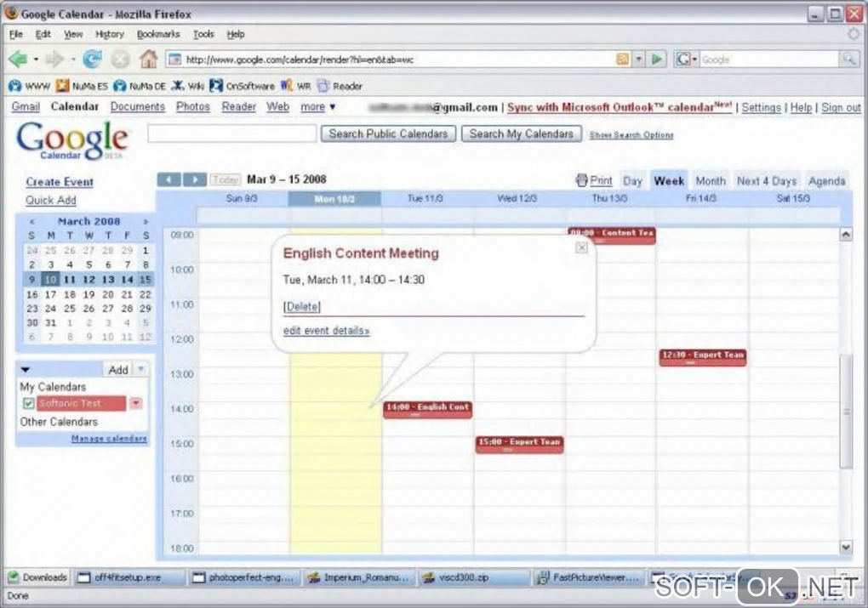The width and height of the screenshot is (868, 608).
Task: Open the NuMa DE bookmark
Action: pyautogui.click(x=140, y=86)
